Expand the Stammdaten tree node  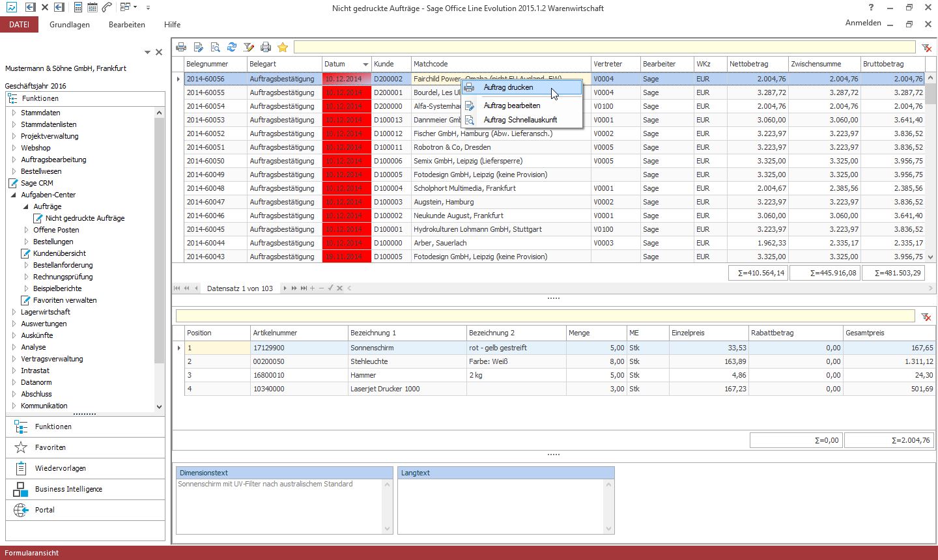pos(14,113)
